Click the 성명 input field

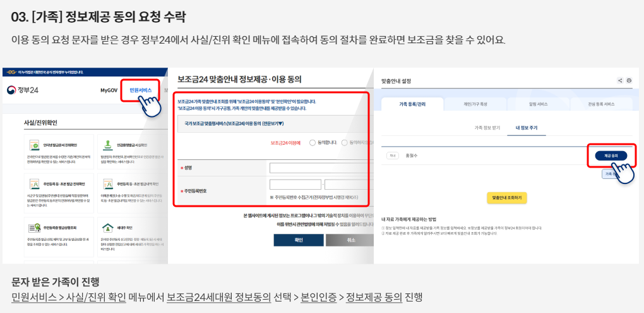(x=321, y=168)
